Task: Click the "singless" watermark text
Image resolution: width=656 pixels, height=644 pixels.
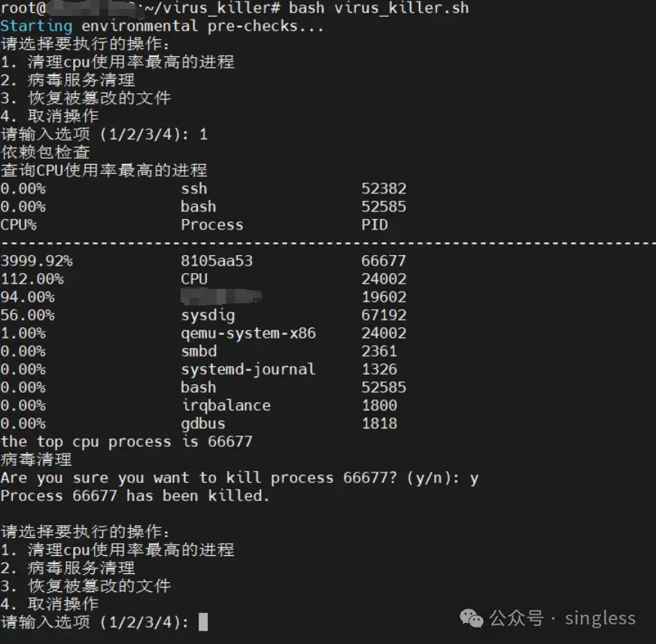Action: [600, 618]
